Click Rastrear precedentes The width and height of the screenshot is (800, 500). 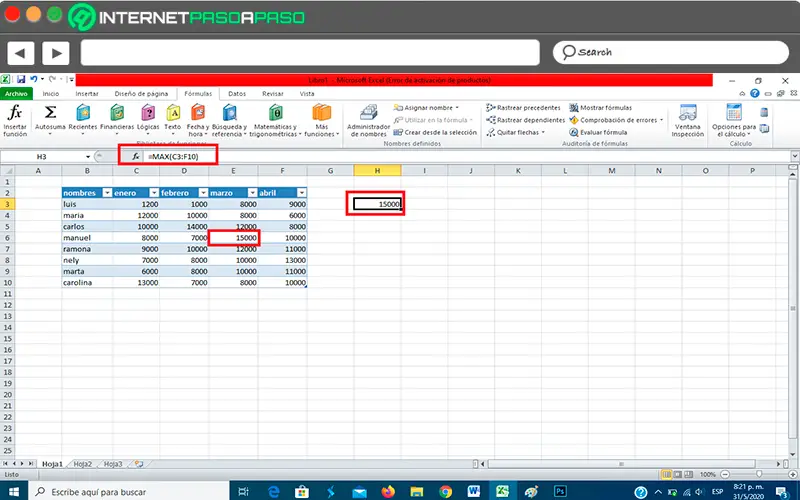tap(523, 108)
